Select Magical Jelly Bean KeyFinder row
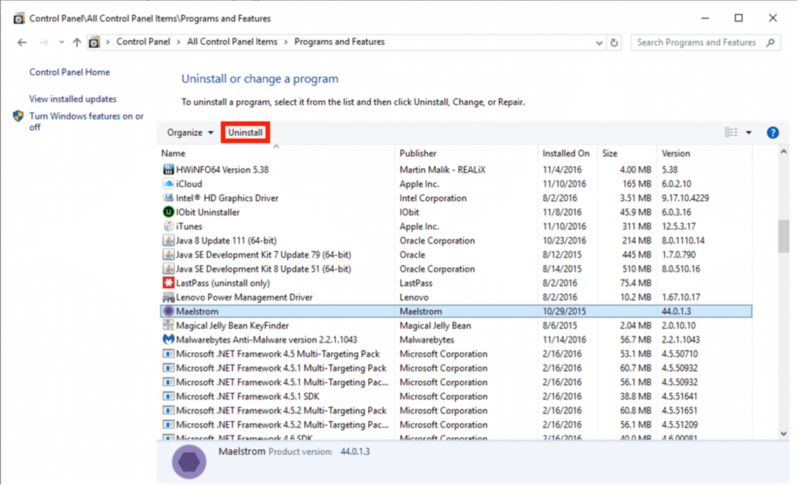Viewport: 800px width, 486px height. tap(456, 325)
